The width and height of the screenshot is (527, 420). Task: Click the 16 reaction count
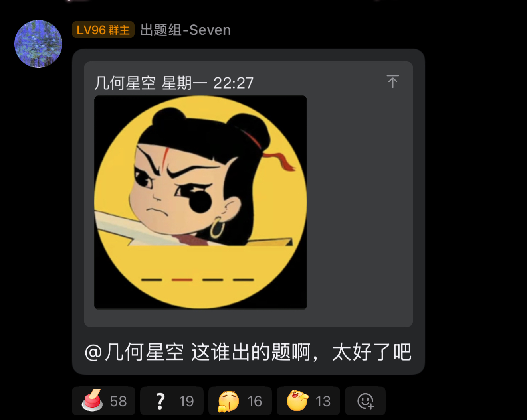pos(255,401)
